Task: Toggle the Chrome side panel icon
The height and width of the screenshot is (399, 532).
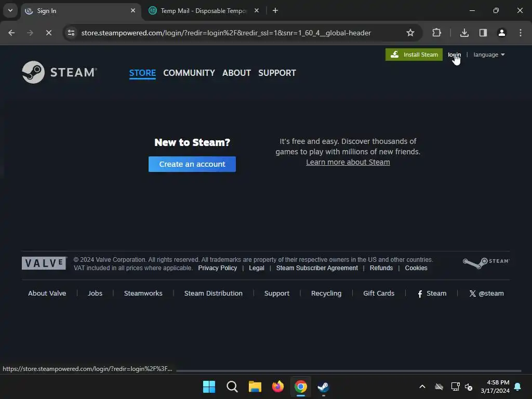Action: coord(483,33)
